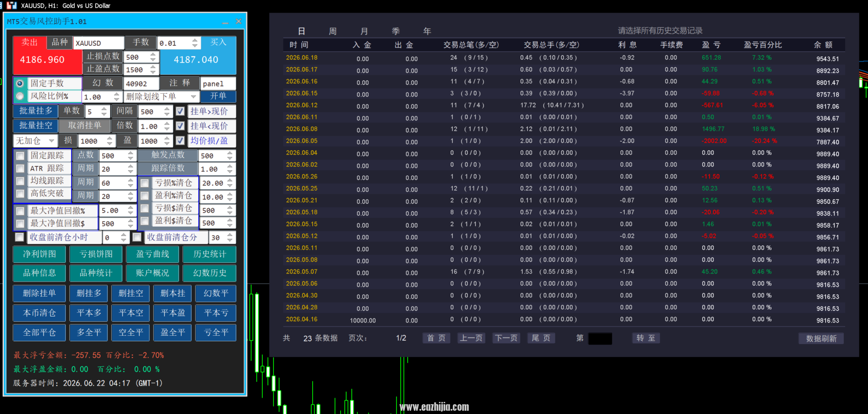Viewport: 868px width, 414px height.
Task: Click the 幻数平 button
Action: [x=216, y=294]
